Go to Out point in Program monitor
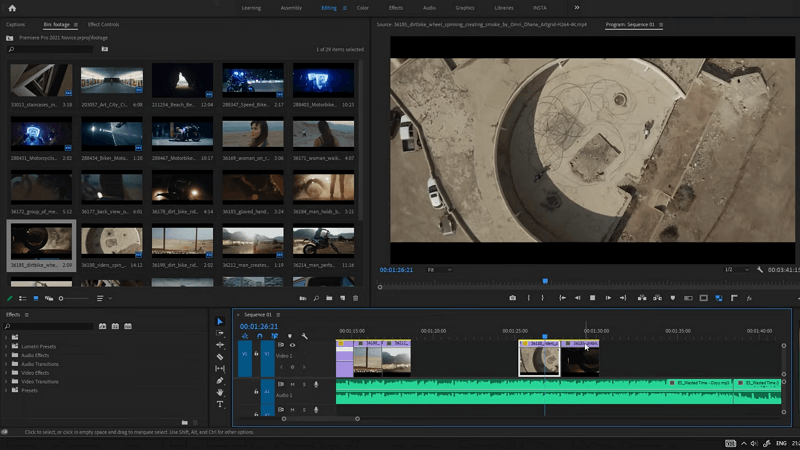The image size is (800, 450). click(x=623, y=298)
